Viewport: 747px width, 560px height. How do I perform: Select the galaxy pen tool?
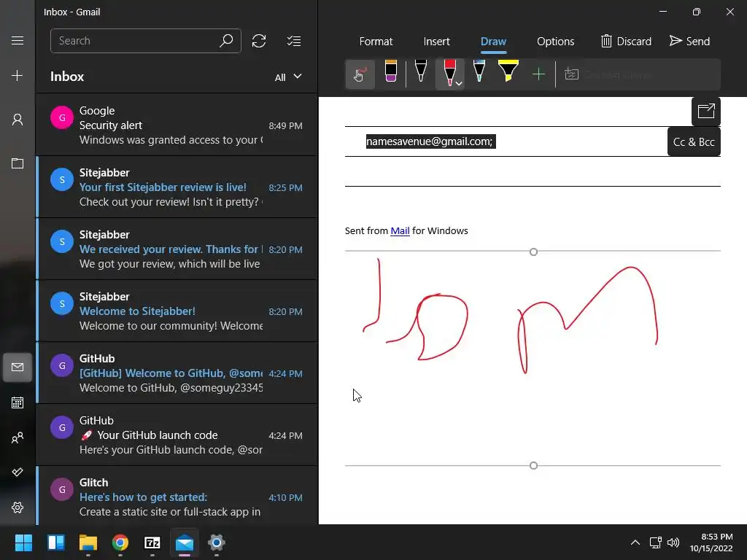pos(479,71)
